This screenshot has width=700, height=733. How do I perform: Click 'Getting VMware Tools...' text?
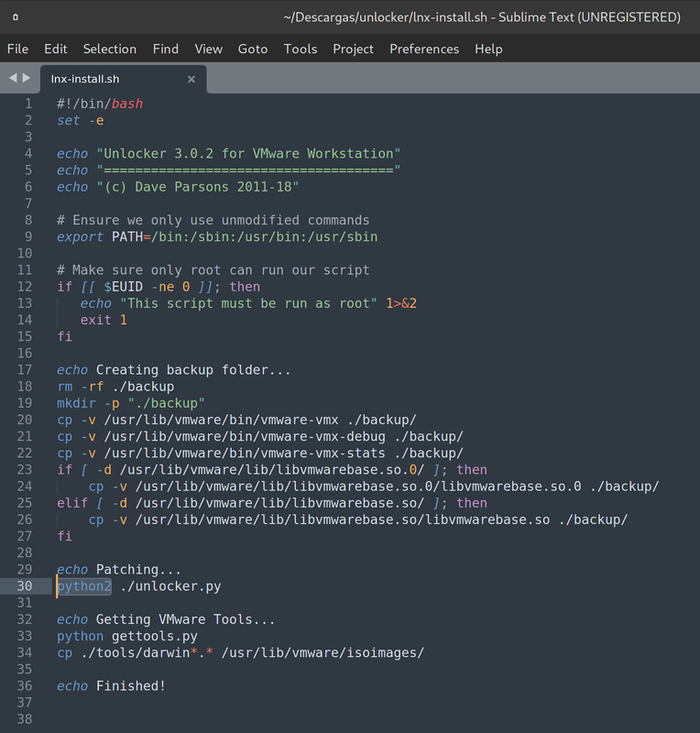pos(186,619)
